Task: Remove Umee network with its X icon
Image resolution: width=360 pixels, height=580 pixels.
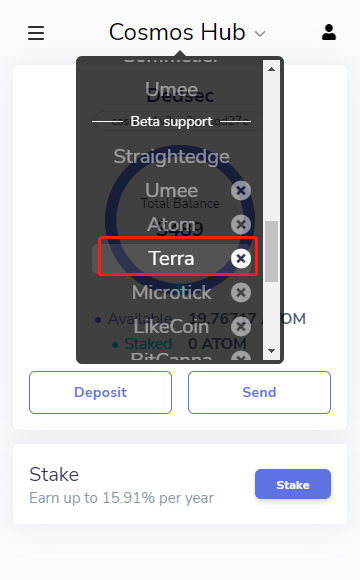Action: pyautogui.click(x=241, y=190)
